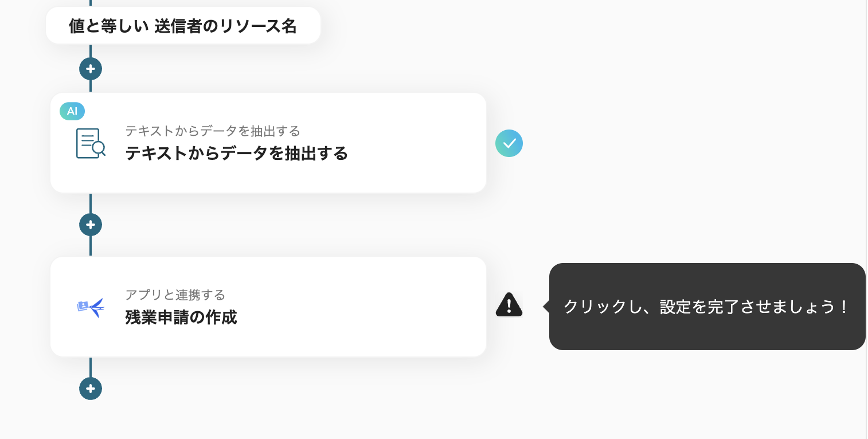The width and height of the screenshot is (868, 439).
Task: Click the アプリと連携する subtitle label
Action: [175, 295]
